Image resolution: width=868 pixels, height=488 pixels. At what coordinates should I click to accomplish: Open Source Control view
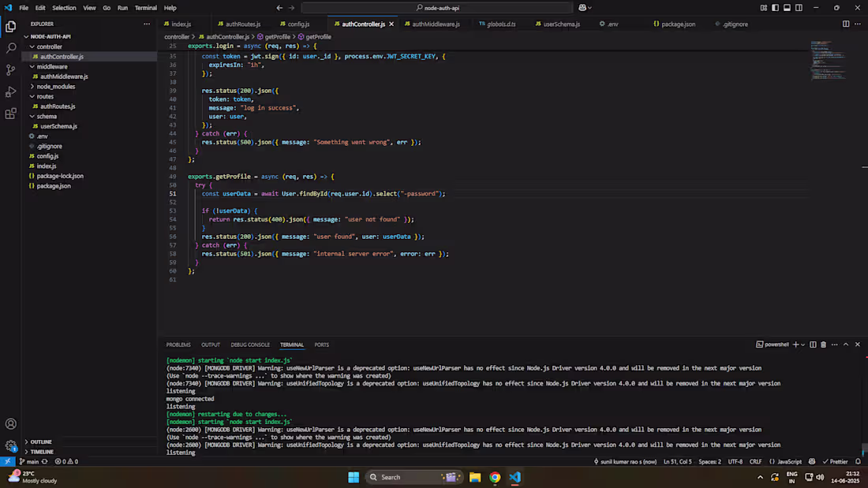pos(10,70)
